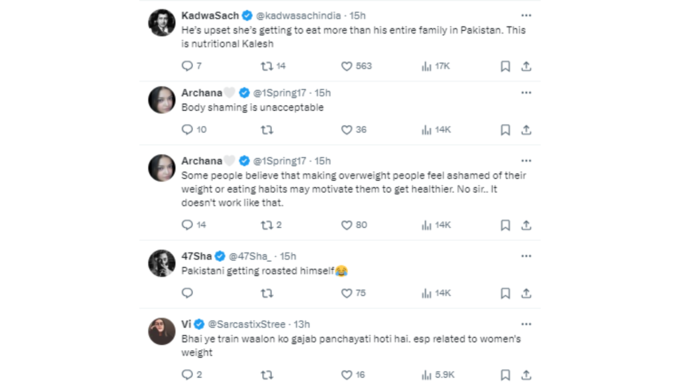The width and height of the screenshot is (680, 383).
Task: Retweet Vi's tweet about train waalon
Action: (267, 375)
